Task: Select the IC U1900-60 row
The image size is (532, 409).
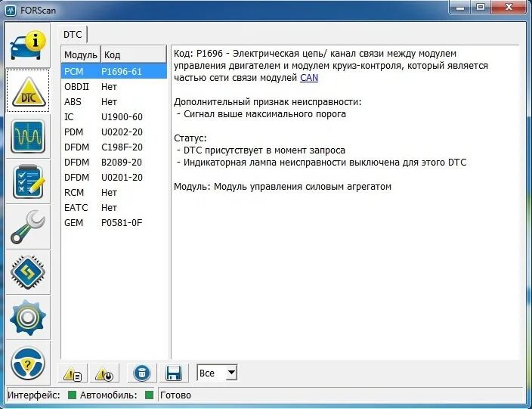Action: (x=114, y=117)
